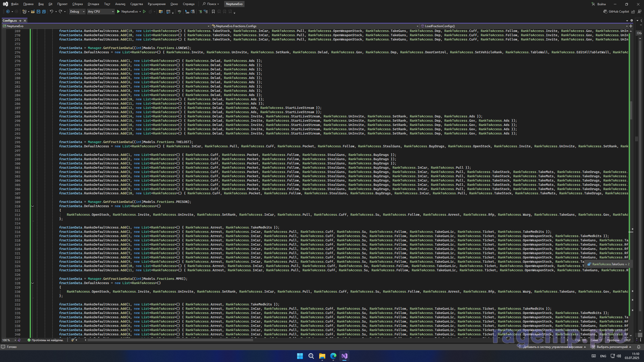
Task: Collapse the PRISON DefaultAccess block at line 310
Action: (32, 206)
